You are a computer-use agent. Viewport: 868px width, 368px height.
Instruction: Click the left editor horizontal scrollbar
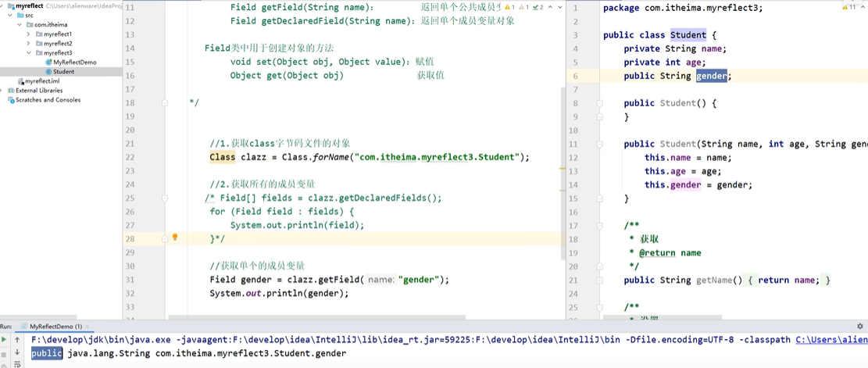316,318
